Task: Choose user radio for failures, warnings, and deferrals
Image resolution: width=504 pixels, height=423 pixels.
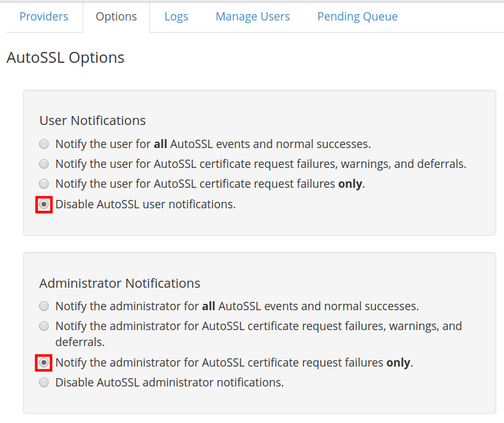Action: pos(44,163)
